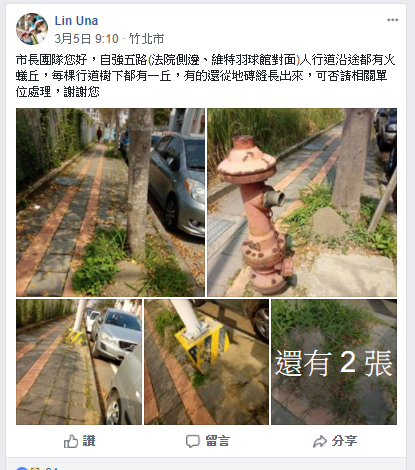Click Lin Una's profile avatar
415x470 pixels.
(32, 29)
